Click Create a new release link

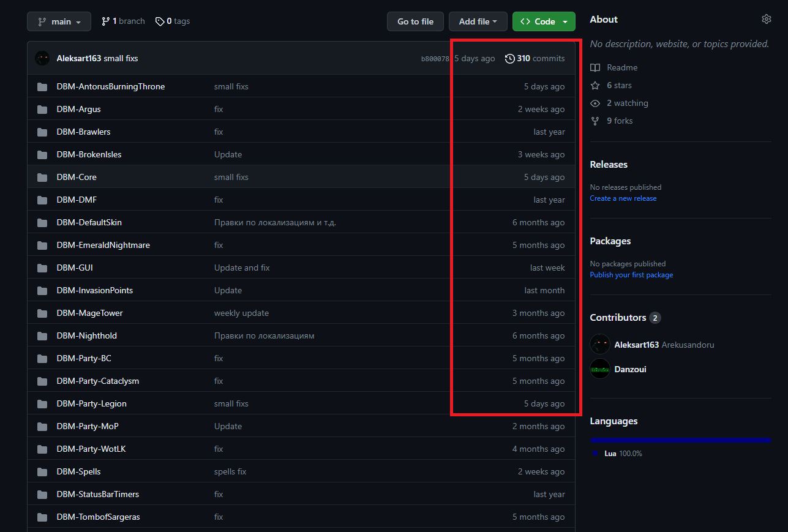pos(623,198)
